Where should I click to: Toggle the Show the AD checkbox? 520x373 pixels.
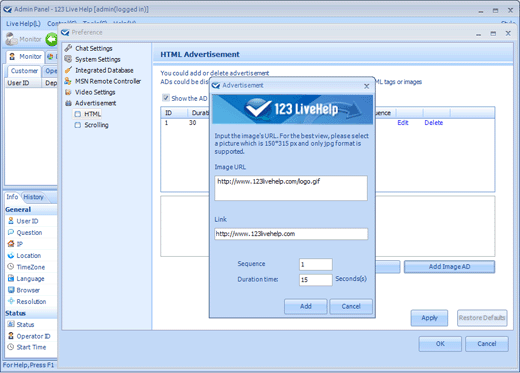coord(166,98)
